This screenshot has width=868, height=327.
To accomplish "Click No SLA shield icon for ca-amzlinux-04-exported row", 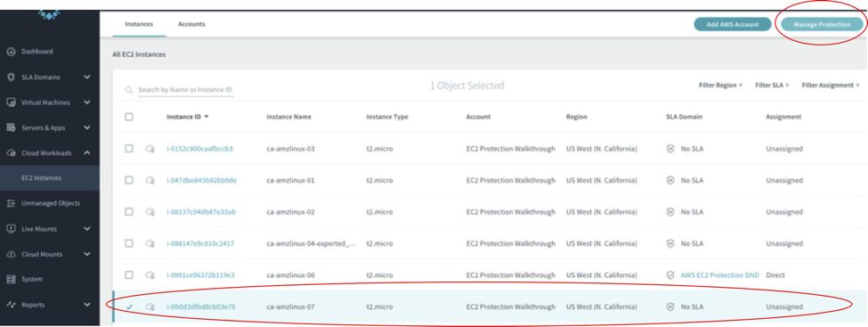I will coord(670,243).
